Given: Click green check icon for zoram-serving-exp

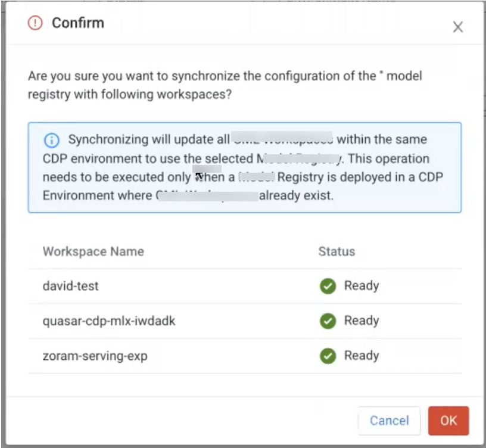Looking at the screenshot, I should [328, 356].
